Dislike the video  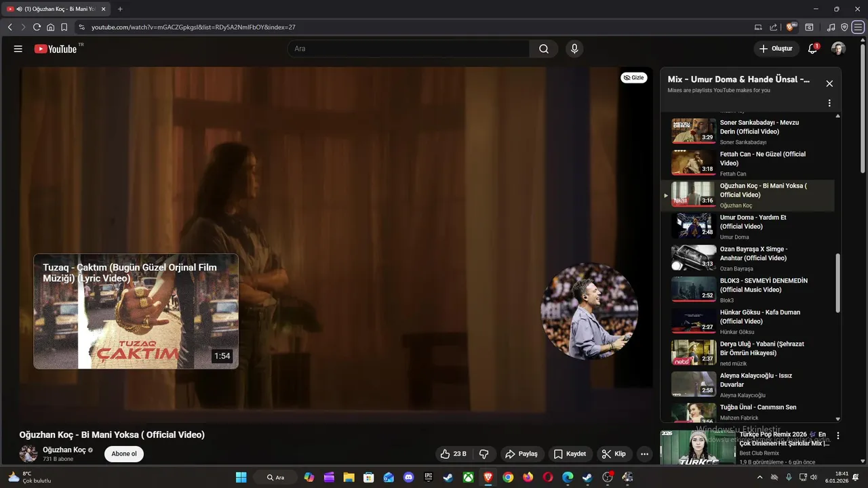[484, 454]
